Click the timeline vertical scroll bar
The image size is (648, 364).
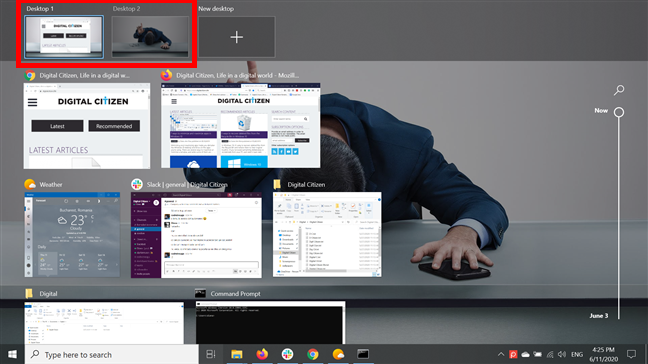pyautogui.click(x=619, y=217)
